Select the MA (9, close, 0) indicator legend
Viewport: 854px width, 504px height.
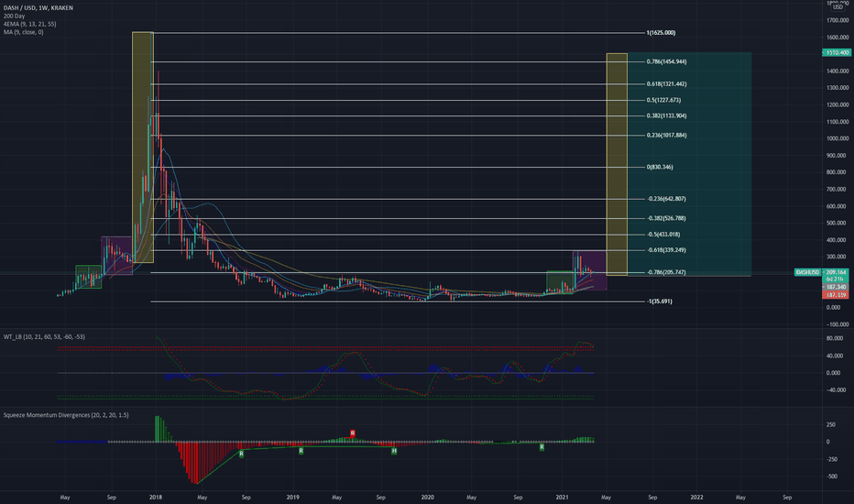tap(24, 32)
